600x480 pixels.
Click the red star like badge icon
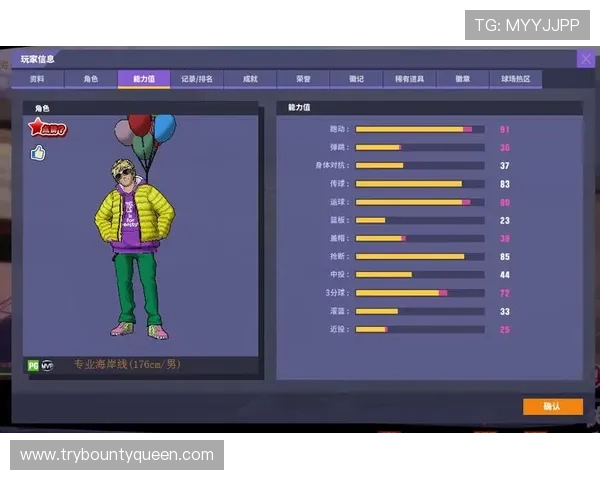47,127
